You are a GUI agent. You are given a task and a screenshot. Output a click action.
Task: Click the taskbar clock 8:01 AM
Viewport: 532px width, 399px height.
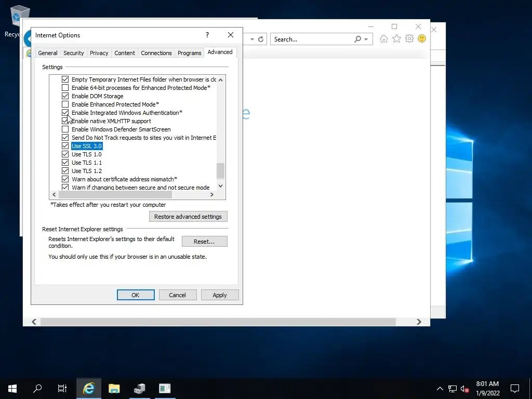[487, 384]
